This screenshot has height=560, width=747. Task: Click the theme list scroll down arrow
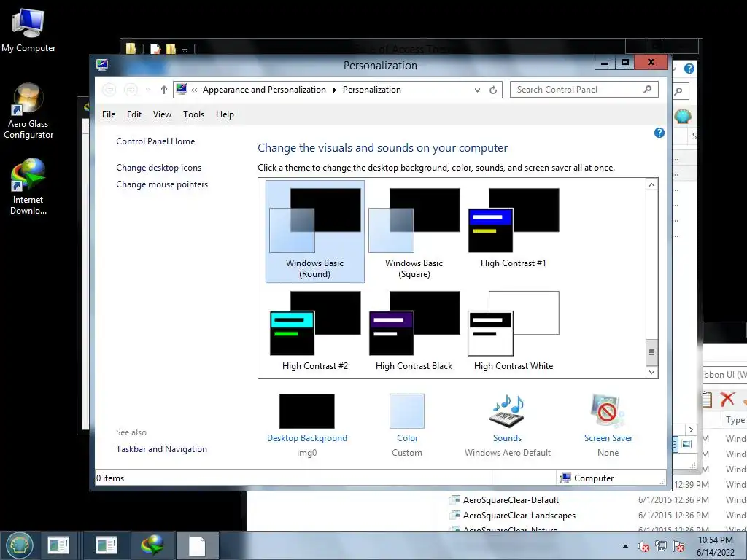651,372
